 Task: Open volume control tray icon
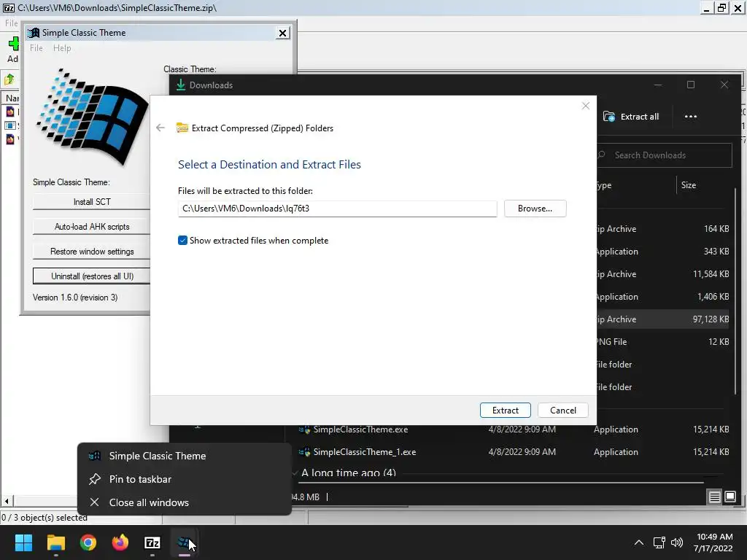pyautogui.click(x=676, y=542)
